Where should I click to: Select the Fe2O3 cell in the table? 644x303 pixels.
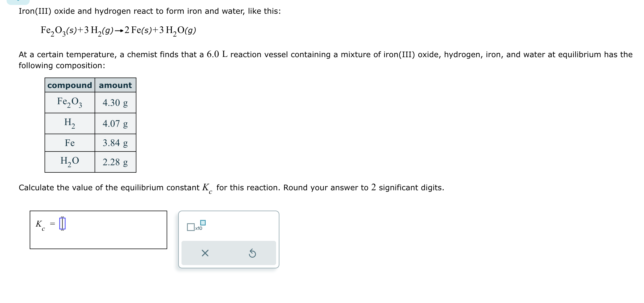click(70, 103)
